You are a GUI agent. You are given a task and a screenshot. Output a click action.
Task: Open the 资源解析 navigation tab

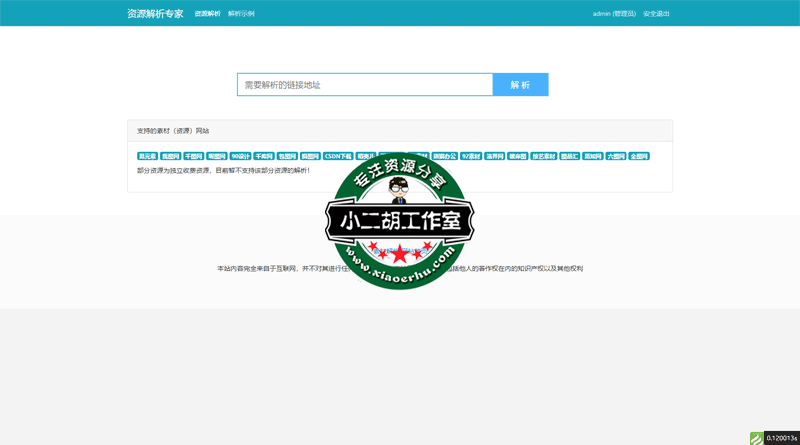(207, 14)
